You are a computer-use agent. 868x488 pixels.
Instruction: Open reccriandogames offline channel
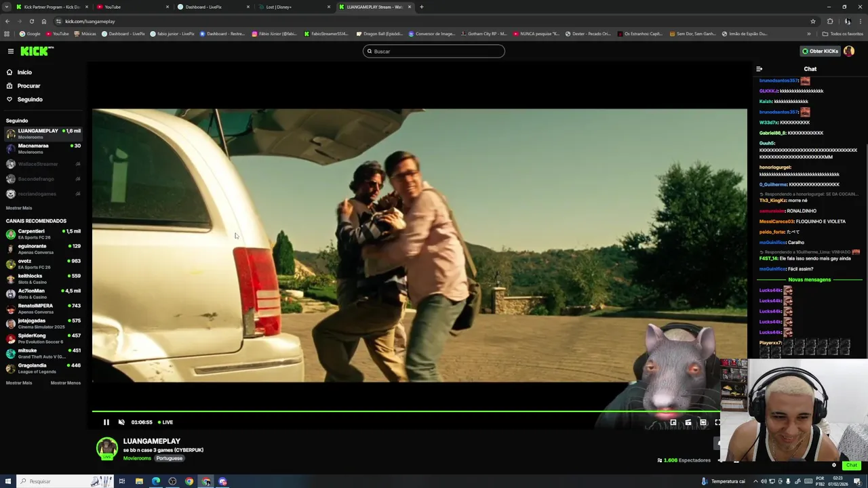pyautogui.click(x=43, y=194)
